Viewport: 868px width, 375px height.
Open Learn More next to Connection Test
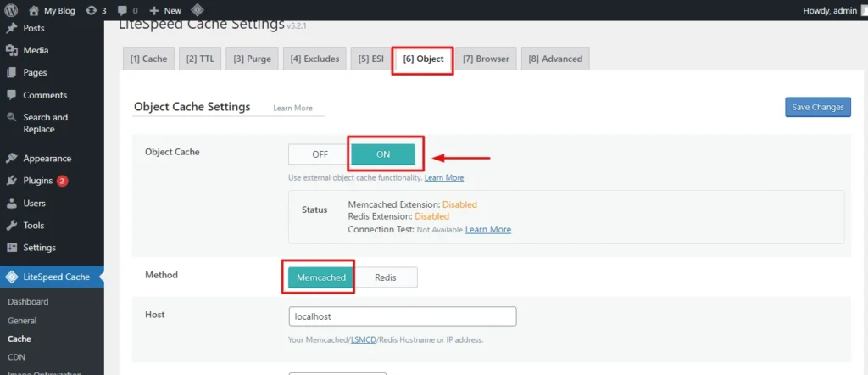[x=487, y=229]
